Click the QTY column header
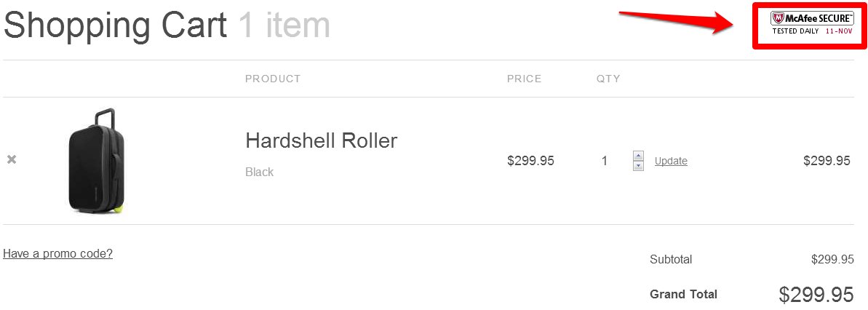The width and height of the screenshot is (868, 310). (608, 79)
